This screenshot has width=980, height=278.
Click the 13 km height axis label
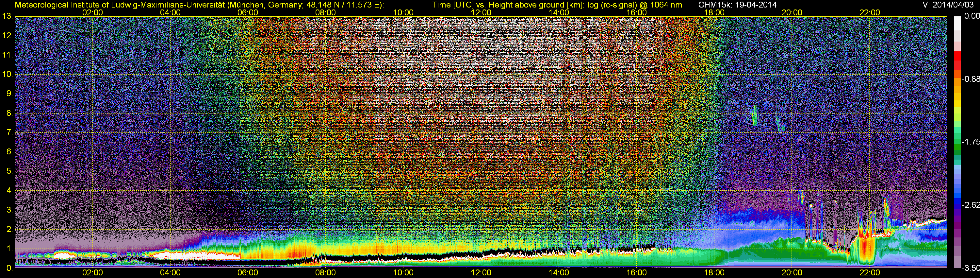pyautogui.click(x=7, y=16)
